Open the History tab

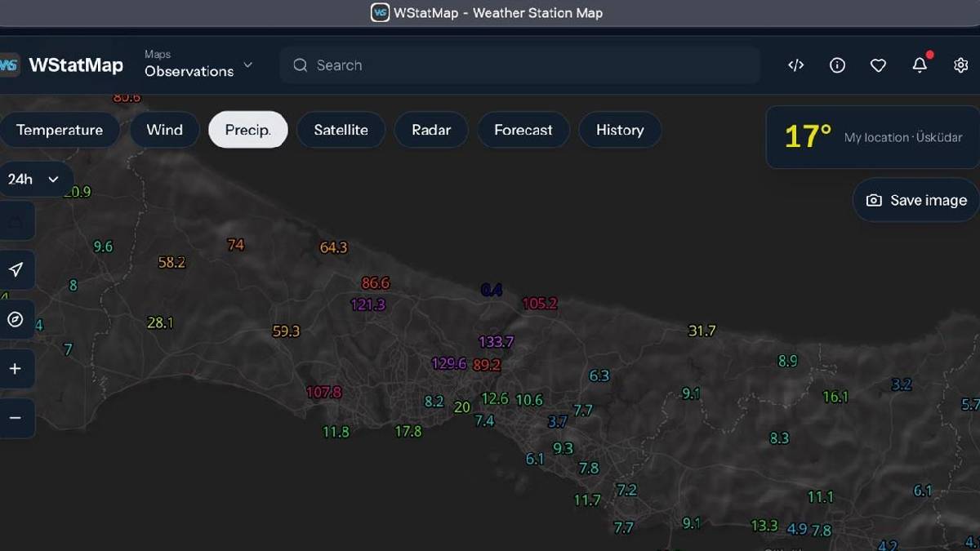point(620,130)
